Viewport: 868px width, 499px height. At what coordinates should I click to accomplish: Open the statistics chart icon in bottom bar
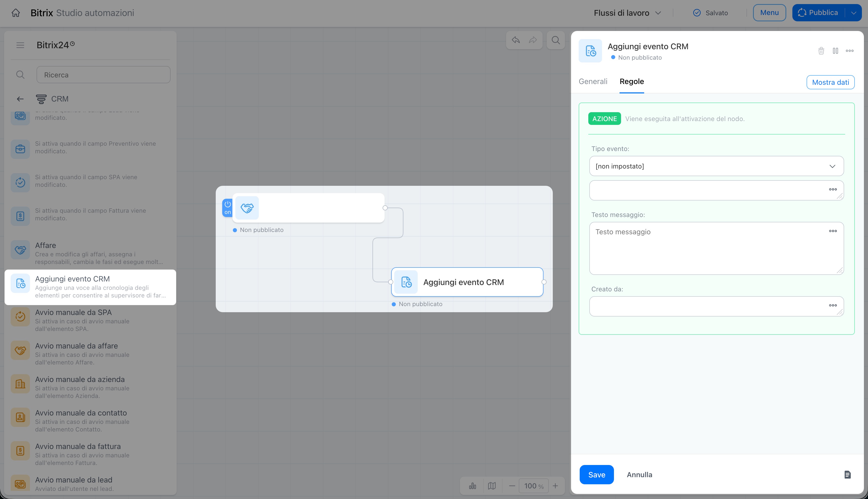pos(473,486)
